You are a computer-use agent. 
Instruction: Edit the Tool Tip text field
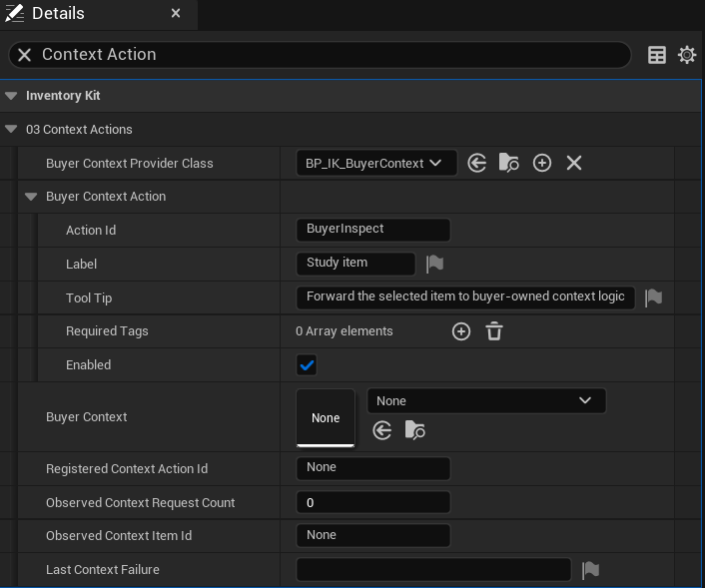(465, 297)
